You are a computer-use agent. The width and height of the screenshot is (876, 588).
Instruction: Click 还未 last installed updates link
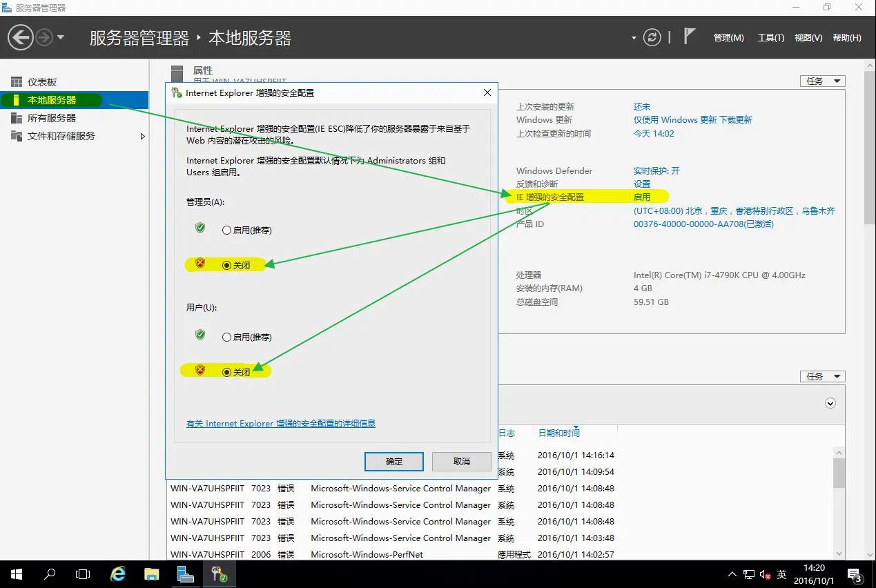tap(642, 107)
